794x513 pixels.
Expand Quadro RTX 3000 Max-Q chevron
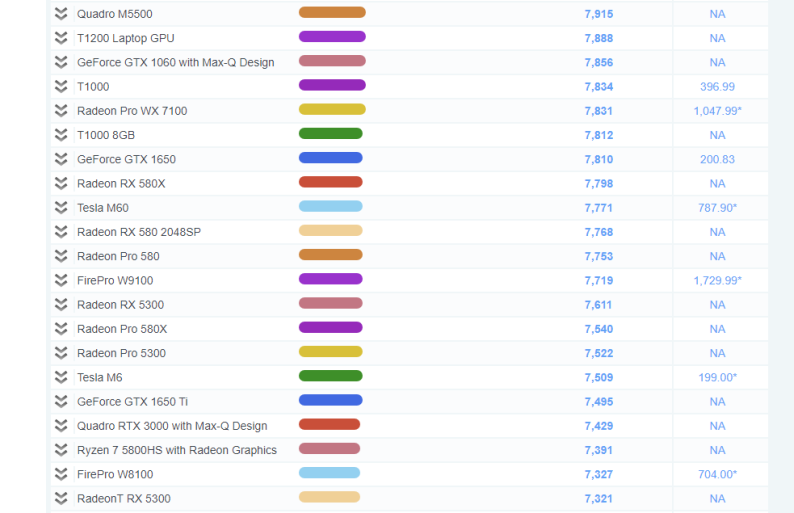pos(61,426)
